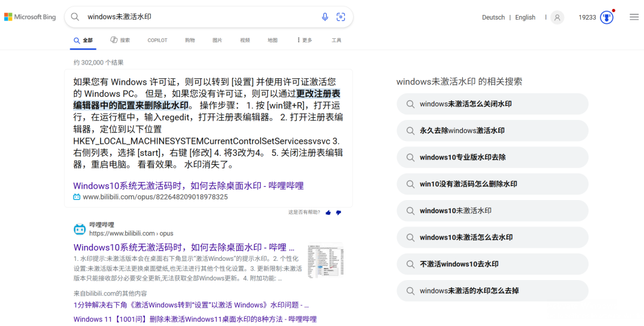644x326 pixels.
Task: Switch to the 购物 tab
Action: point(190,40)
